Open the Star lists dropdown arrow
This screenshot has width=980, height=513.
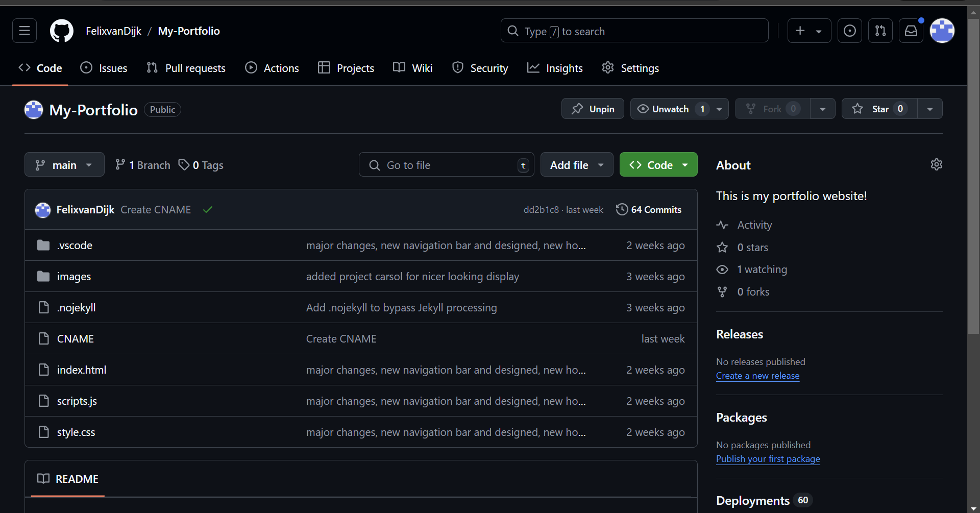coord(930,109)
